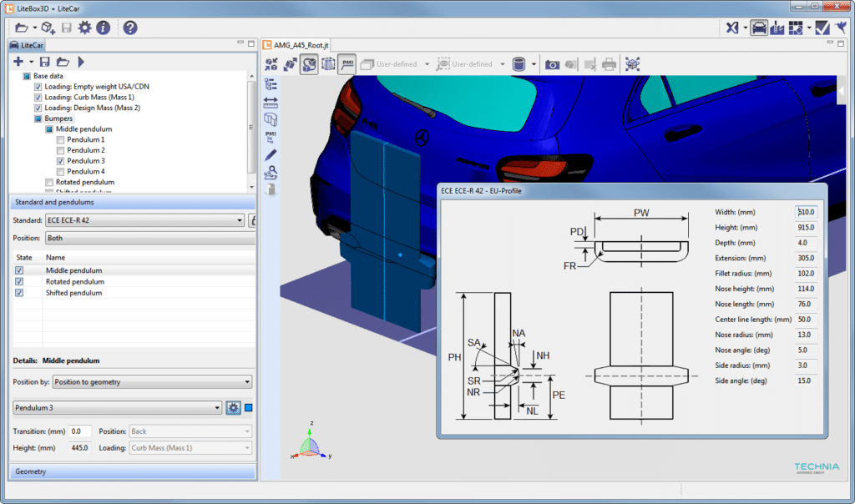Click the open folder icon in LiteCar panel
Viewport: 855px width, 504px height.
coord(63,62)
